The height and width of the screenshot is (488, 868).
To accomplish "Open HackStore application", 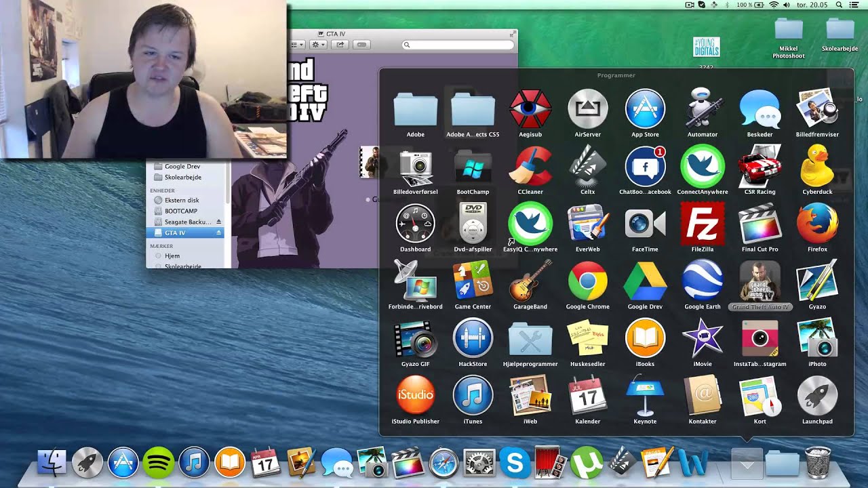I will (x=473, y=338).
